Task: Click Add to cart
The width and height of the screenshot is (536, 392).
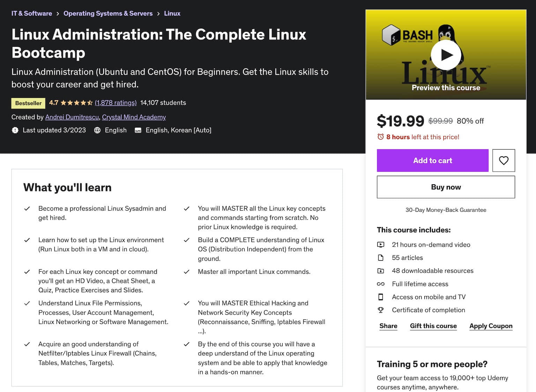Action: 432,160
